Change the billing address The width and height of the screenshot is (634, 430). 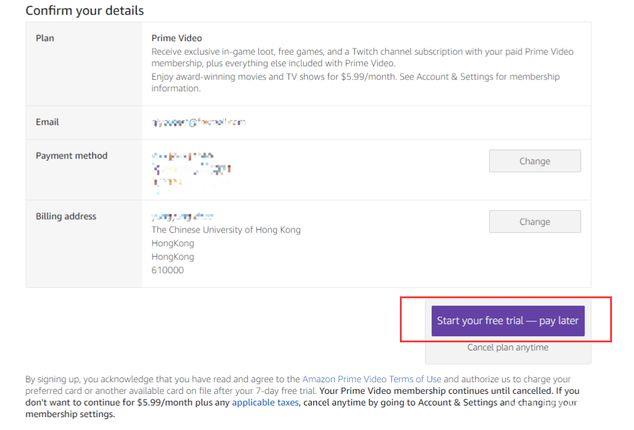534,222
